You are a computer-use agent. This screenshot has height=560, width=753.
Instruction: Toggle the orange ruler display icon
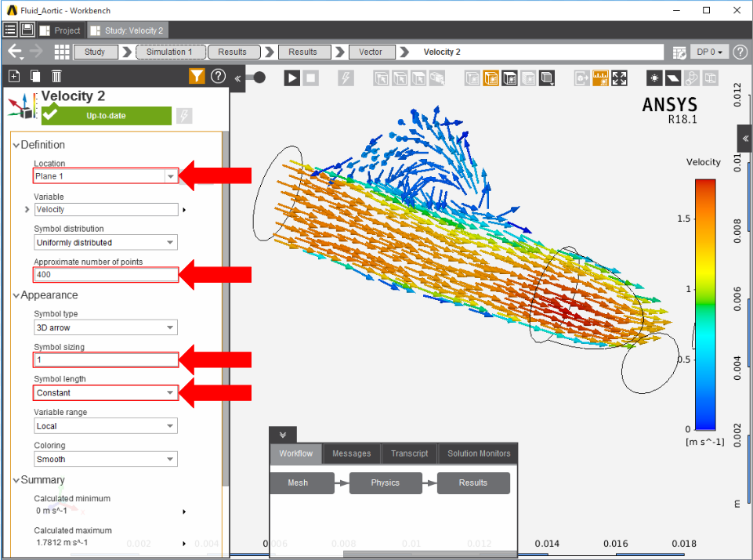point(600,78)
